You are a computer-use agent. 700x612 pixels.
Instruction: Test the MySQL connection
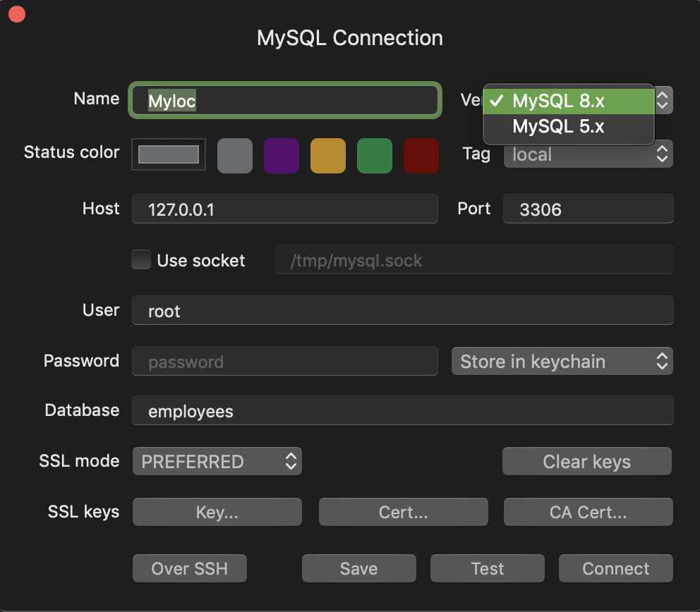(488, 568)
